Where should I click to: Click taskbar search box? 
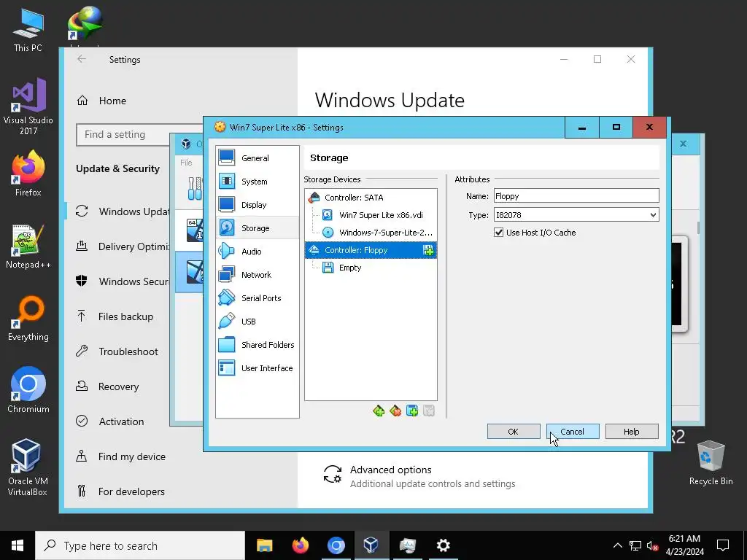pyautogui.click(x=140, y=545)
